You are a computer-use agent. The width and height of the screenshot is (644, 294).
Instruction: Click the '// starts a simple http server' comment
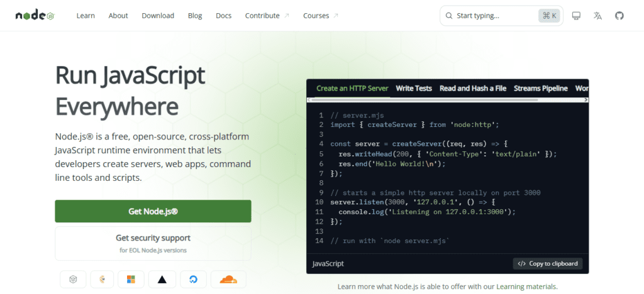435,193
